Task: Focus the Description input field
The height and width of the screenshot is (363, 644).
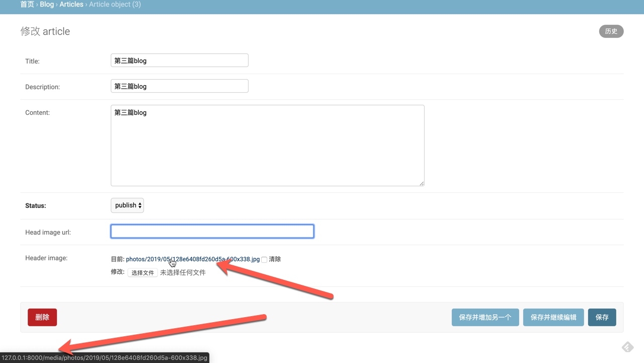Action: click(179, 86)
